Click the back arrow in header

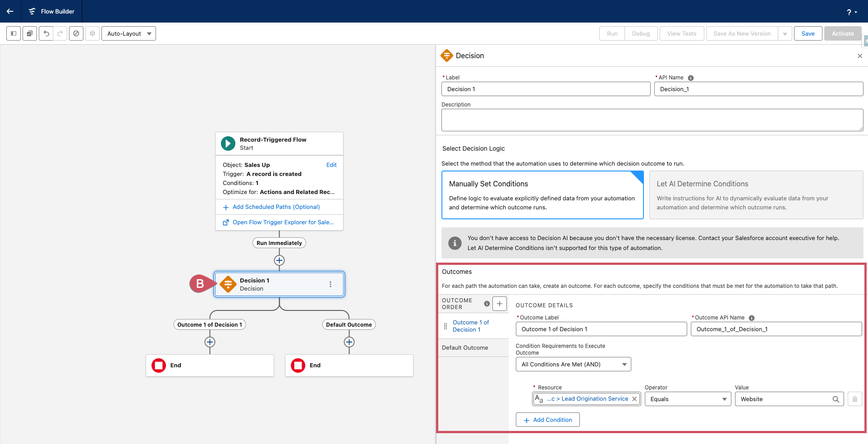[x=10, y=11]
